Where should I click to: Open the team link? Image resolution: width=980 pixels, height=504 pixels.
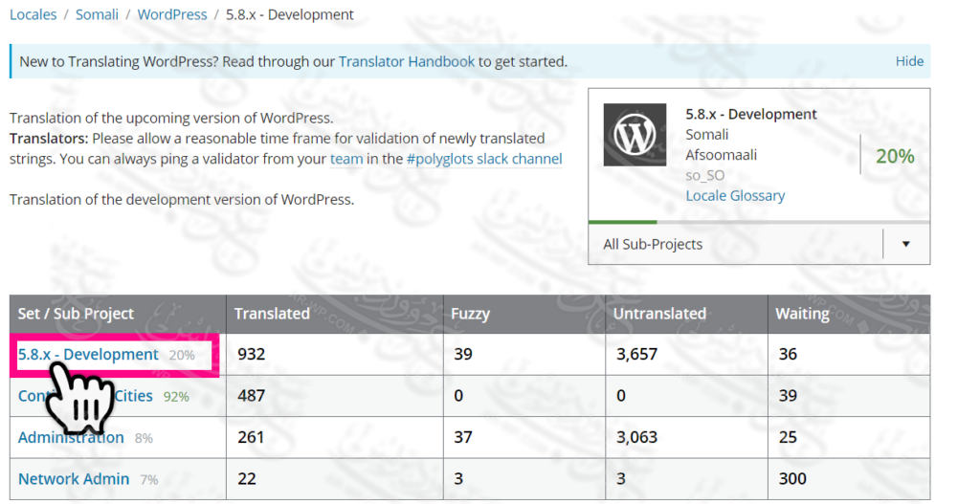click(x=346, y=159)
